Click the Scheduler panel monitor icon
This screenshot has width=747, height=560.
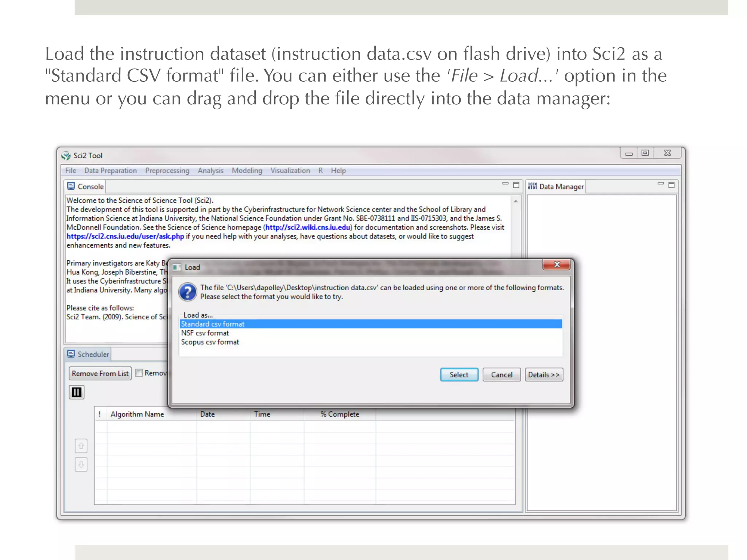coord(71,354)
